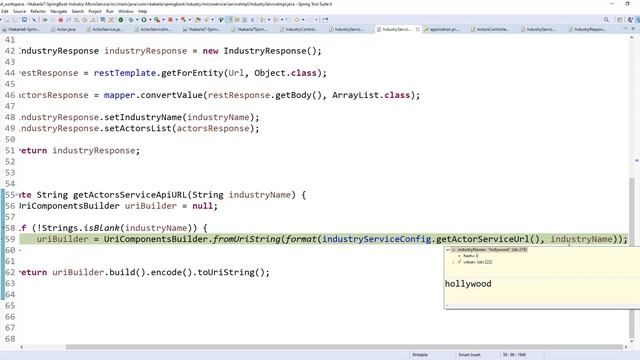Open the Search menu
The image size is (640, 360).
[78, 11]
